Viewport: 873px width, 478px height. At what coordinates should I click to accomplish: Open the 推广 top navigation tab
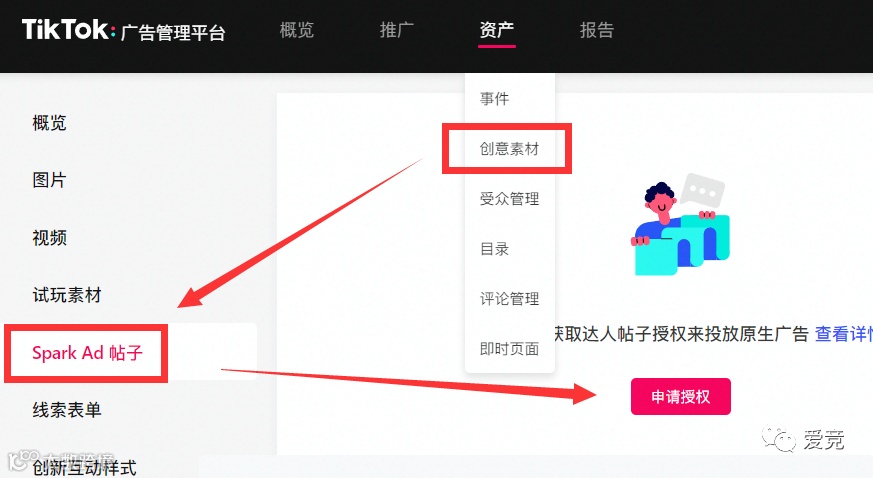coord(396,30)
